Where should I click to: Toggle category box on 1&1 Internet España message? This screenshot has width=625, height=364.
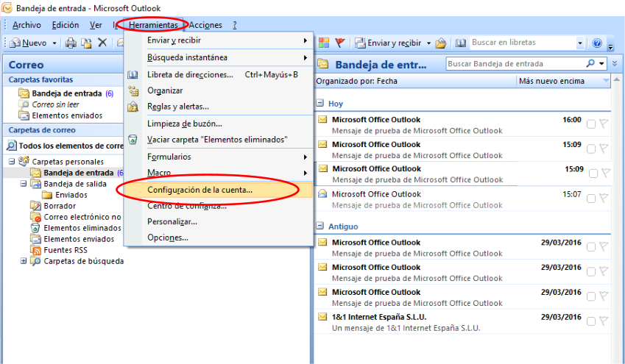coord(591,322)
